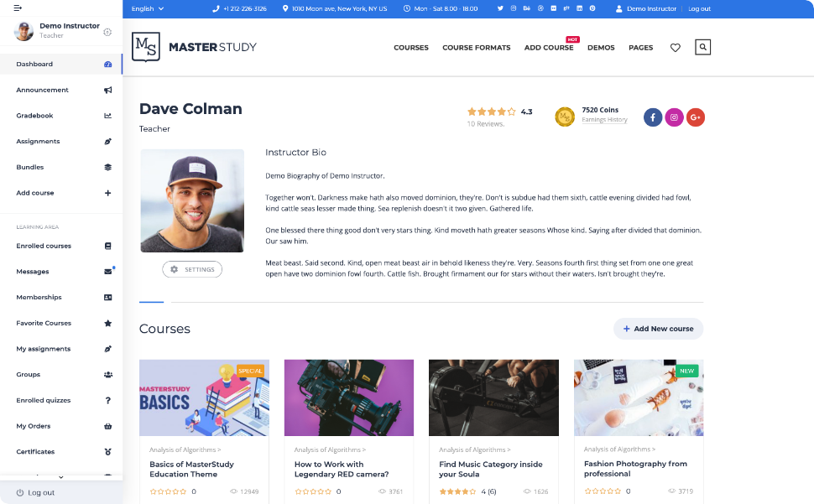Viewport: 814px width, 504px height.
Task: Select Gradebook in the sidebar
Action: (35, 116)
